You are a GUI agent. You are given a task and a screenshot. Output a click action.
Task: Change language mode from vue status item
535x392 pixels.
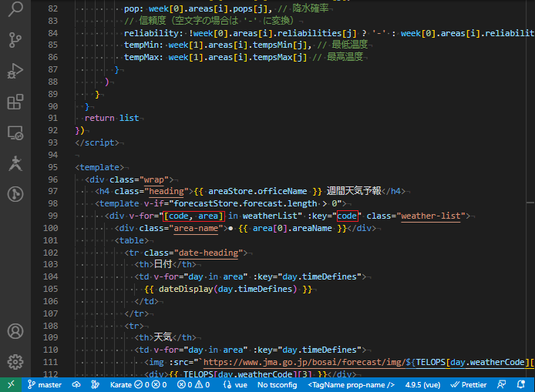(x=235, y=385)
